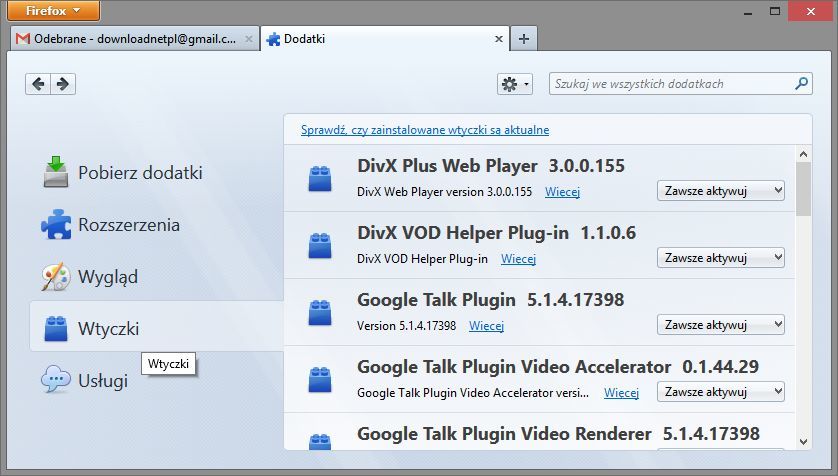Viewport: 838px width, 476px height.
Task: Click the Google Talk Plugin brick icon
Action: click(320, 313)
